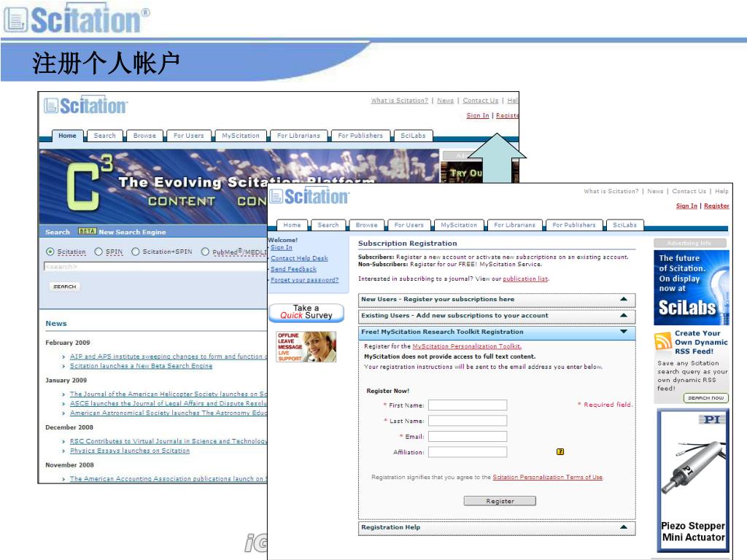The width and height of the screenshot is (747, 560).
Task: Click the orange RSS feed icon
Action: tap(662, 341)
